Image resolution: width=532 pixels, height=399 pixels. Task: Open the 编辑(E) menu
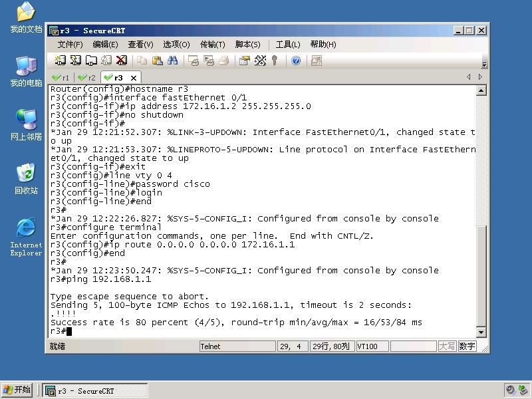pyautogui.click(x=105, y=45)
